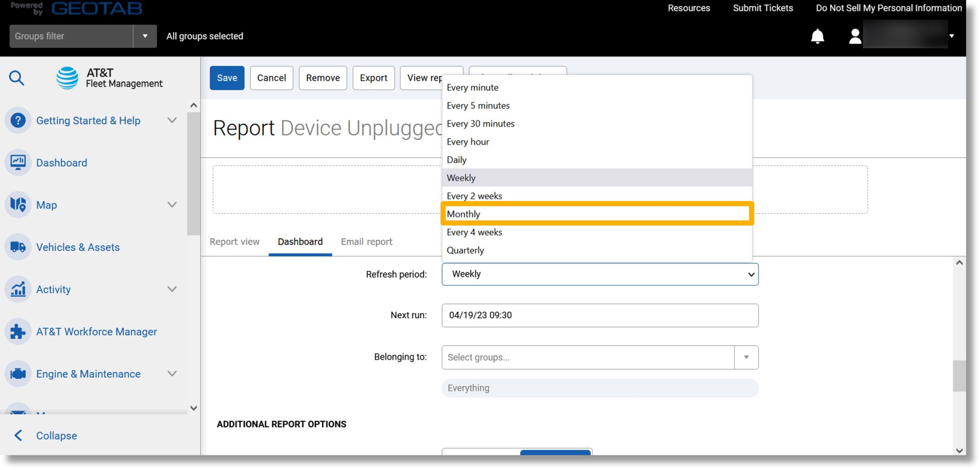980x469 pixels.
Task: Open the user account dropdown arrow
Action: [952, 36]
